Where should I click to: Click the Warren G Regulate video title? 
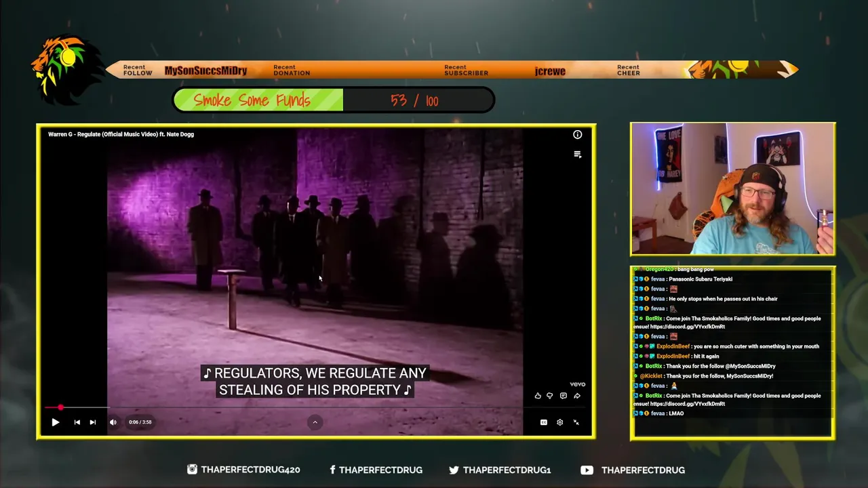coord(121,134)
